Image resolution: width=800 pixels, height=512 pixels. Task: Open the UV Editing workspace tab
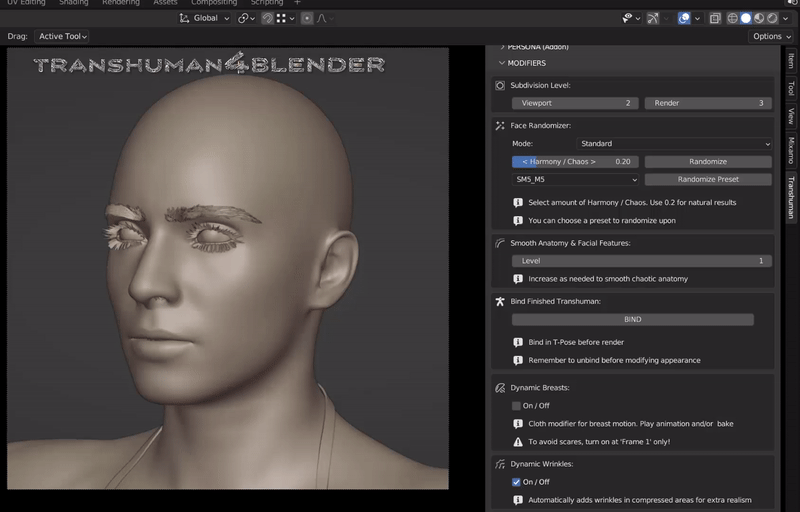pyautogui.click(x=26, y=3)
